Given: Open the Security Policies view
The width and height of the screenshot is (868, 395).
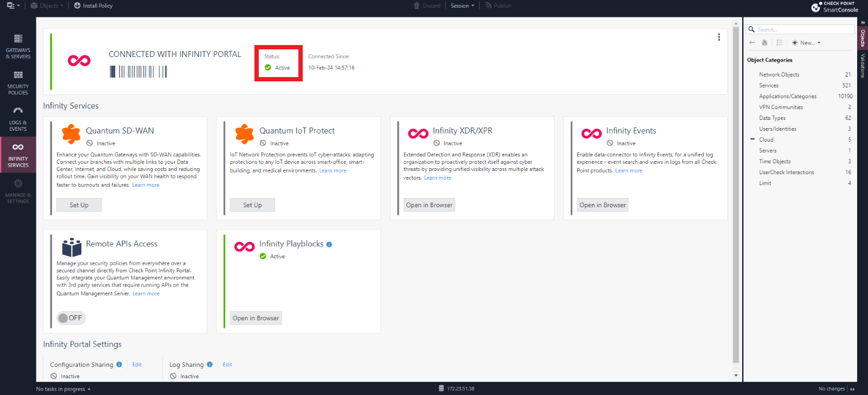Looking at the screenshot, I should pyautogui.click(x=18, y=82).
